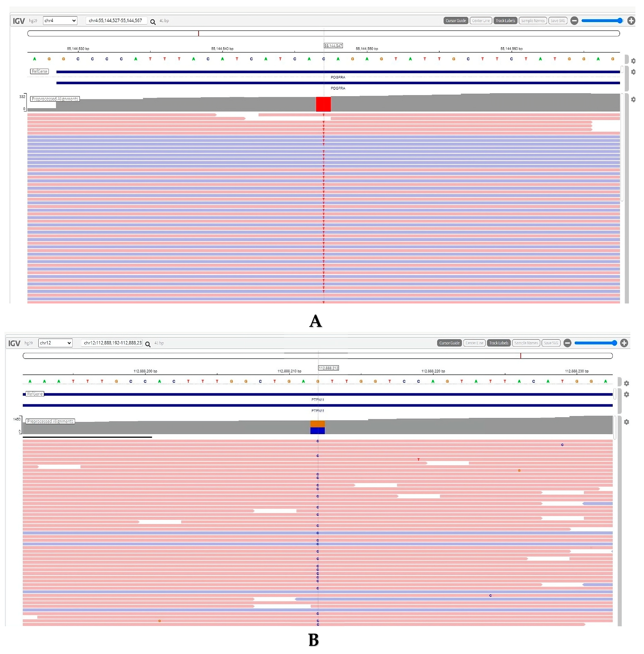The height and width of the screenshot is (654, 644).
Task: Toggle Sample Names in bottom panel
Action: [526, 343]
